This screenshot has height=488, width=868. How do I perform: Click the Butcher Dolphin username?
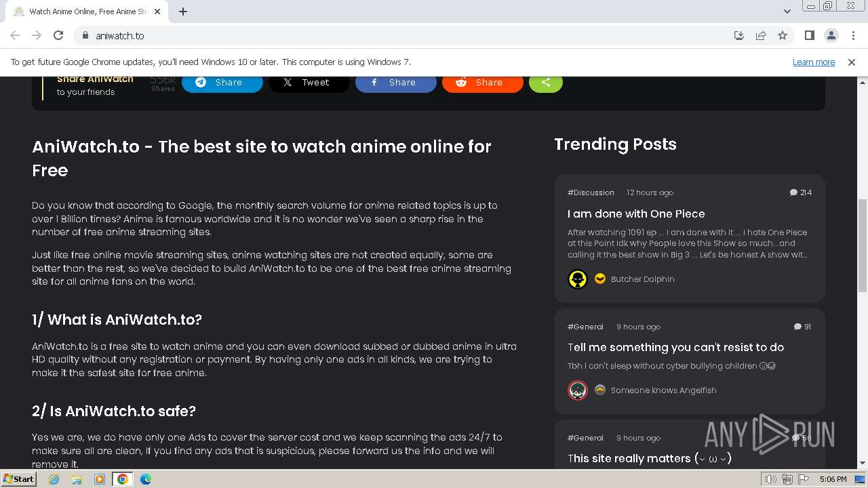click(x=642, y=279)
